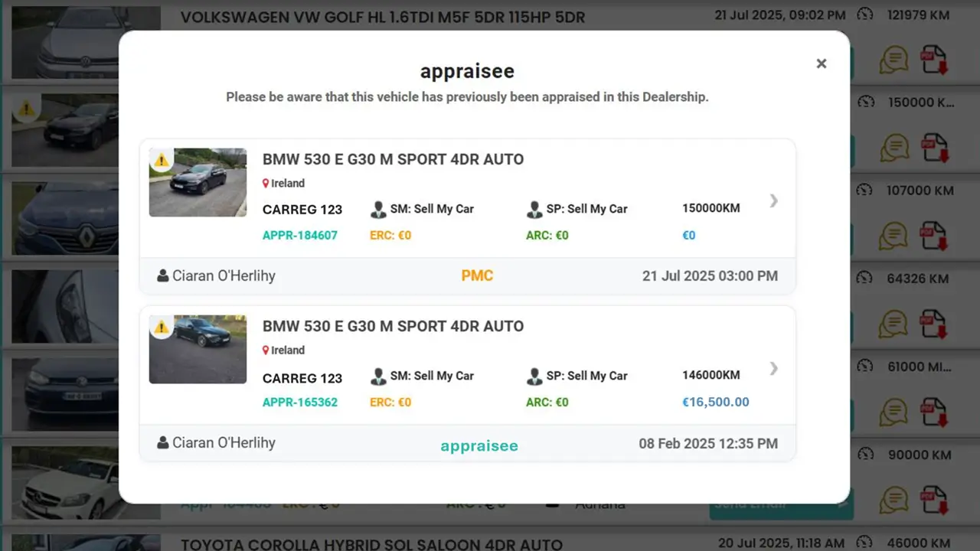The height and width of the screenshot is (551, 980).
Task: Open the Toyota Corolla Hybrid listing title
Action: 371,544
